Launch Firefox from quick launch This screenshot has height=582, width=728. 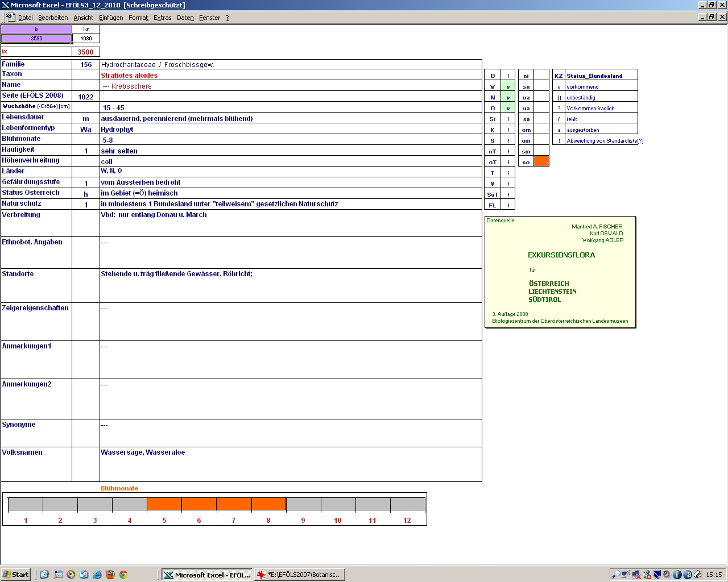[110, 575]
